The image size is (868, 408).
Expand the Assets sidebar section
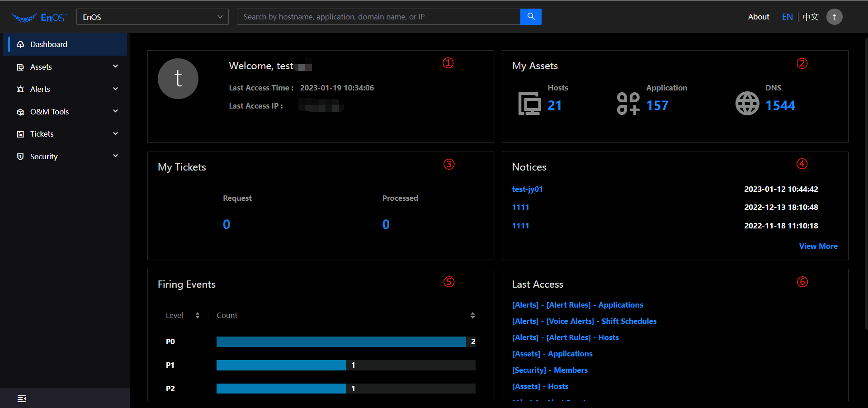[x=116, y=66]
